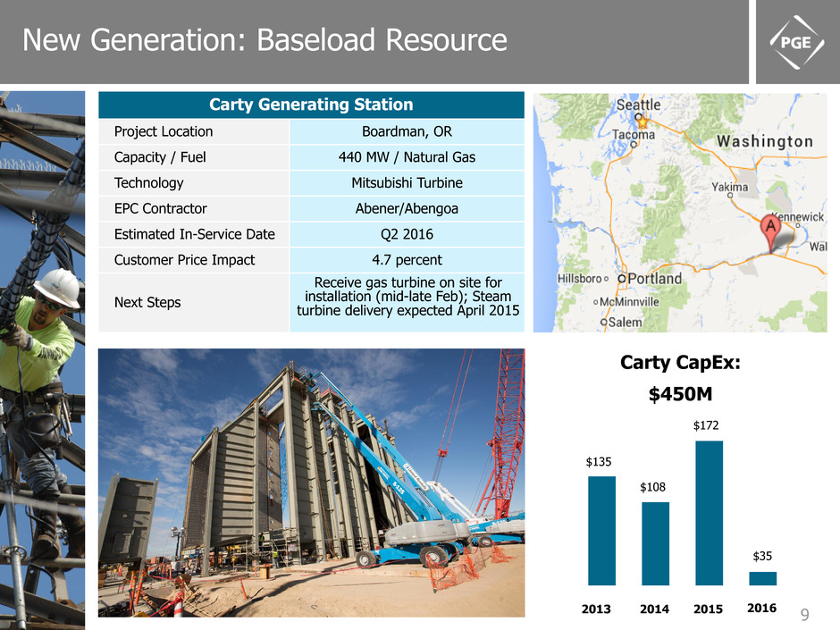Select the 2015 bar showing $172
The image size is (840, 630).
click(x=709, y=513)
